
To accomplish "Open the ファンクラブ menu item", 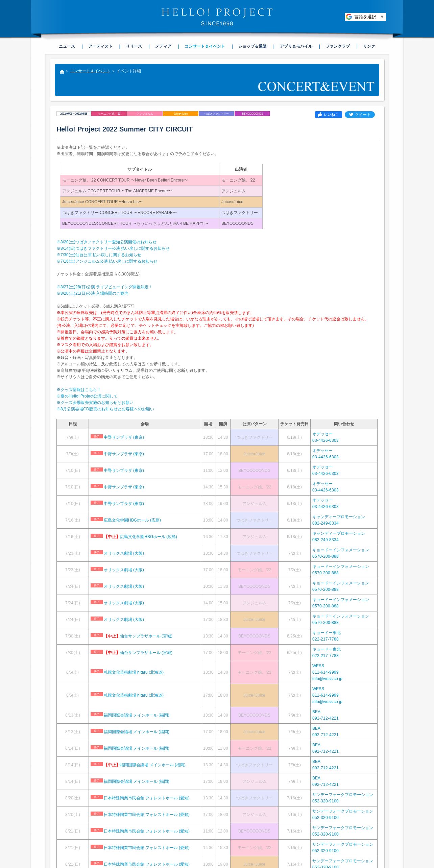I will 338,46.
